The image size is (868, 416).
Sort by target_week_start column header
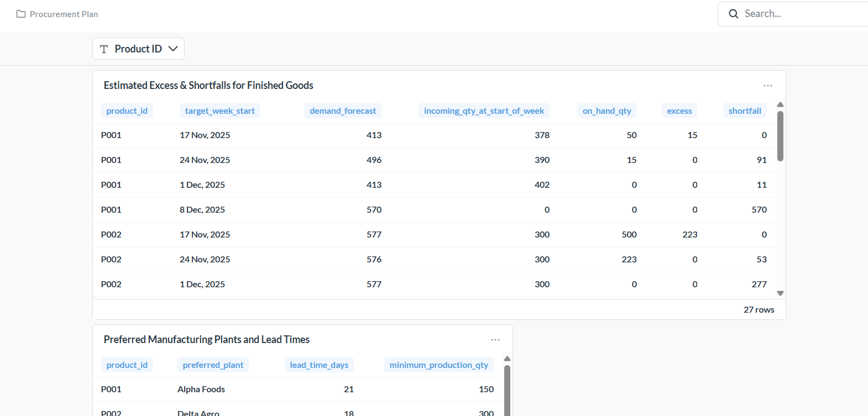pos(220,110)
